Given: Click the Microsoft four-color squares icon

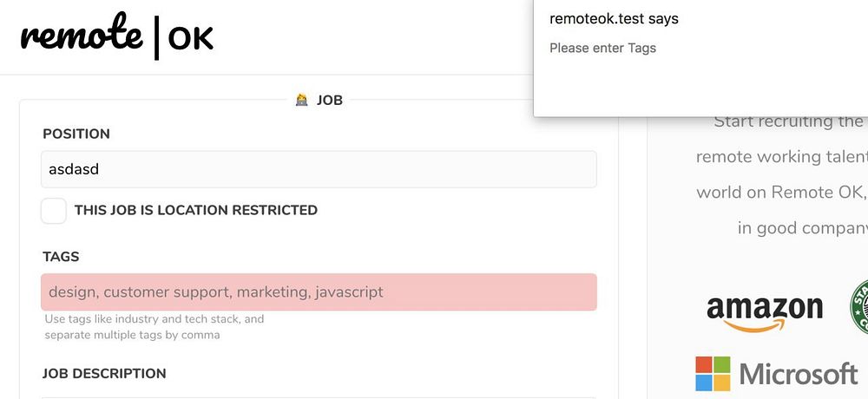Looking at the screenshot, I should coord(713,374).
